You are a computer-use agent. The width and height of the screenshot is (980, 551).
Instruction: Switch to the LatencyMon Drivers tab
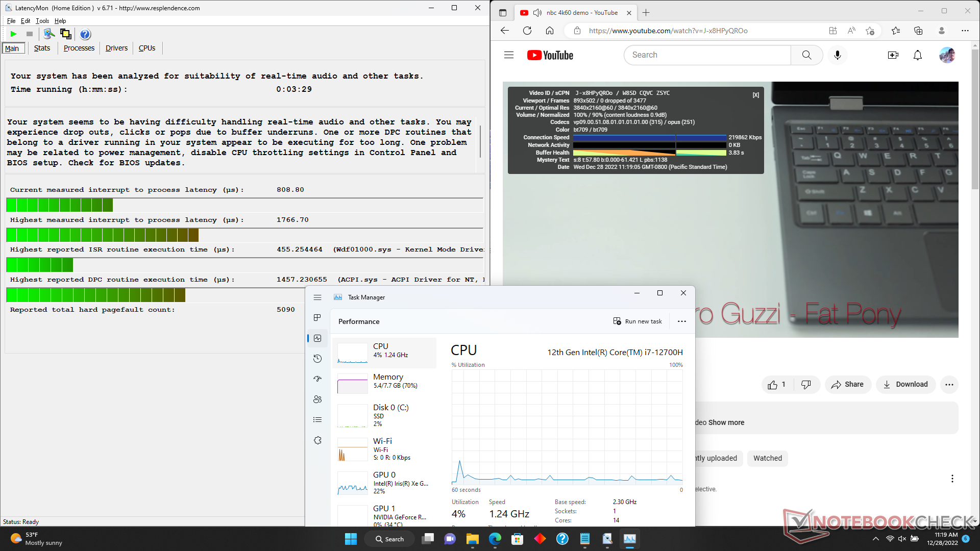(116, 48)
